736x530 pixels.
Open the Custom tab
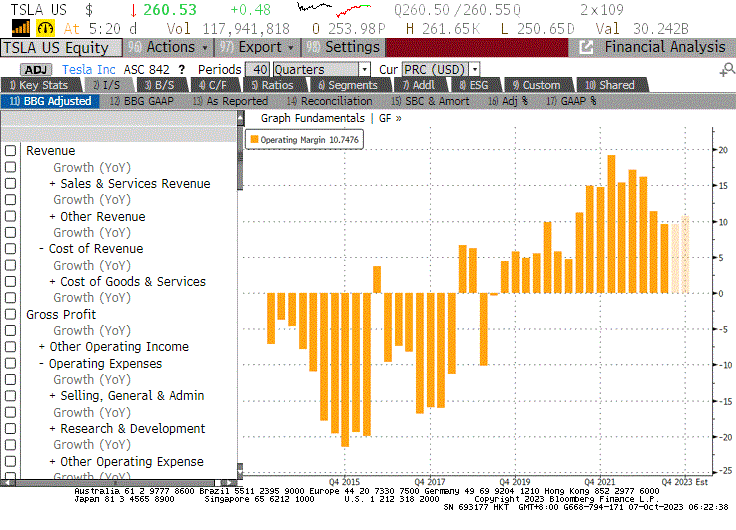(537, 85)
